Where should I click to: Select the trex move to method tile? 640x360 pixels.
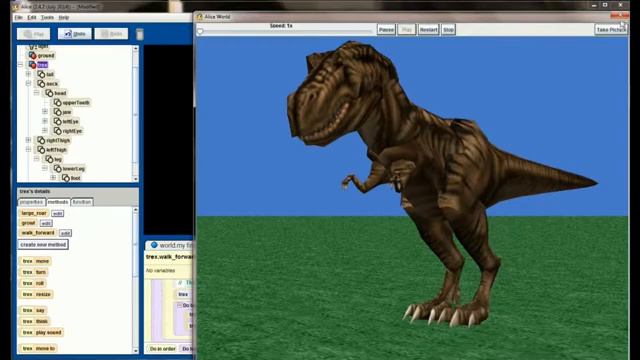tap(38, 348)
